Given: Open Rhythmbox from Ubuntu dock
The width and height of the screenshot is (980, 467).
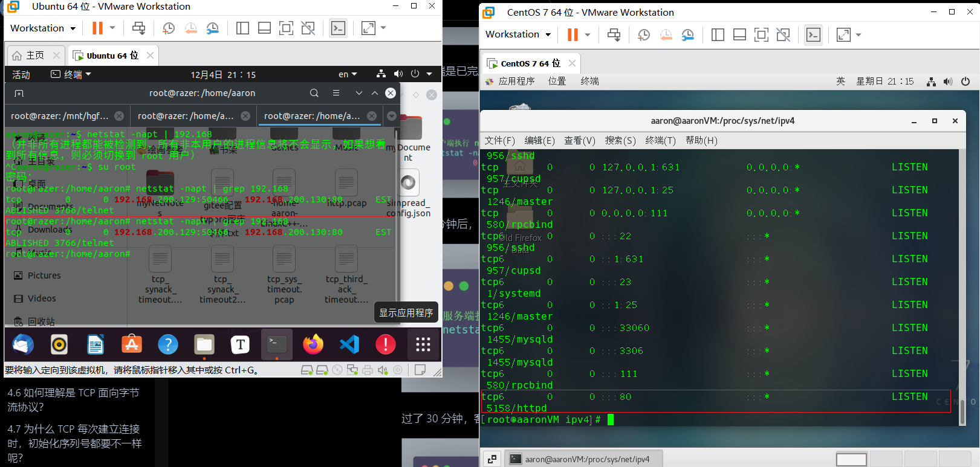Looking at the screenshot, I should tap(59, 344).
